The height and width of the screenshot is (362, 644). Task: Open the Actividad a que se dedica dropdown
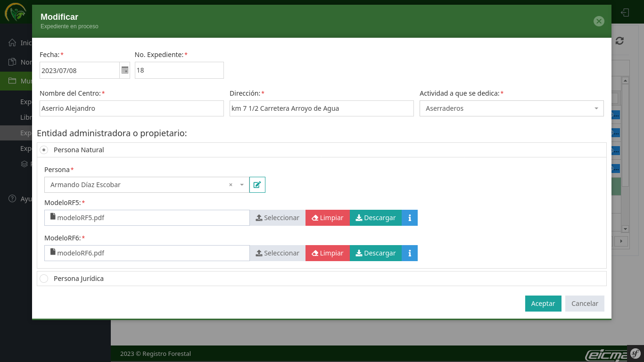pos(511,108)
